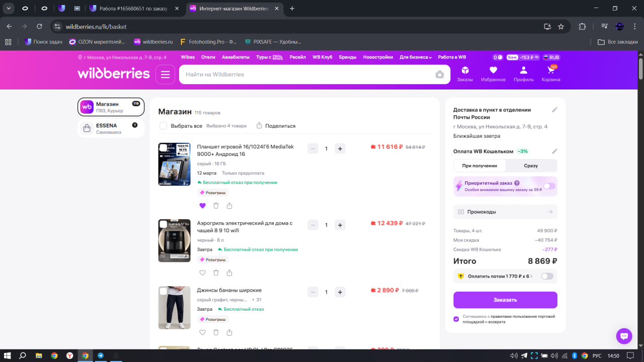Increase quantity of Планшет игровой
This screenshot has width=644, height=362.
[x=340, y=148]
